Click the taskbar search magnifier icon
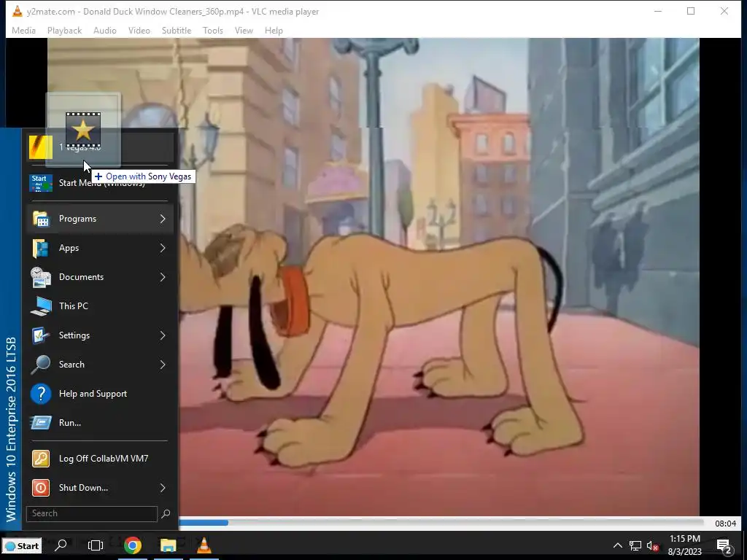Viewport: 747px width, 560px height. [61, 545]
